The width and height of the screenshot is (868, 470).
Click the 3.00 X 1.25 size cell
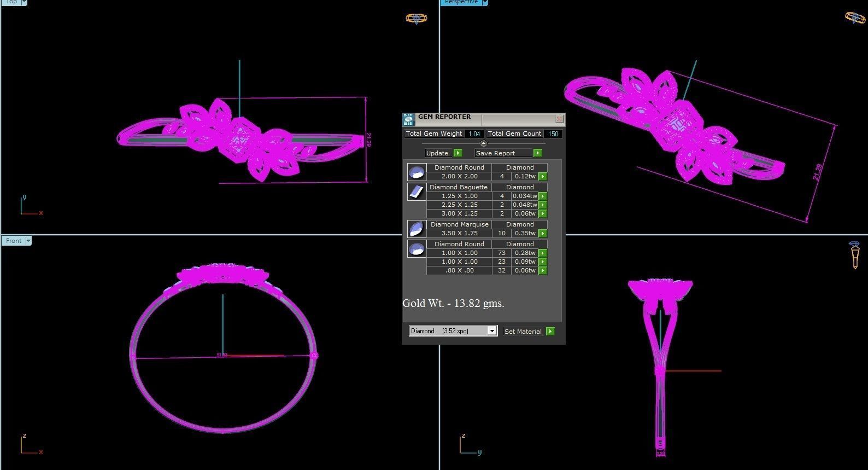pyautogui.click(x=459, y=213)
